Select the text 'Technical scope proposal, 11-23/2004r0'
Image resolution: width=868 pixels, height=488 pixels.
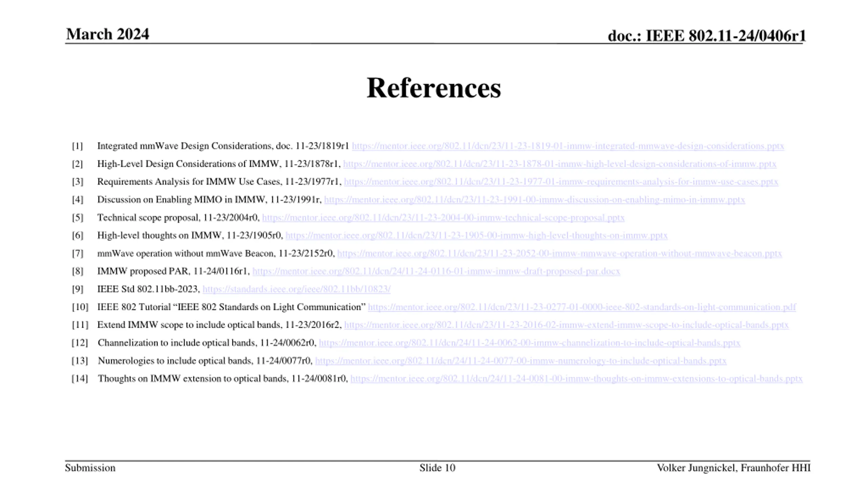point(178,218)
